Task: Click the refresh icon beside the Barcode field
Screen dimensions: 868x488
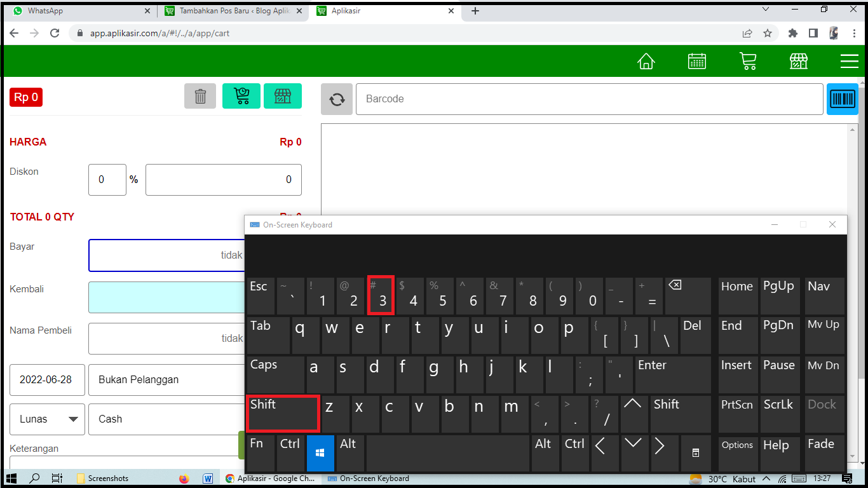Action: pos(336,98)
